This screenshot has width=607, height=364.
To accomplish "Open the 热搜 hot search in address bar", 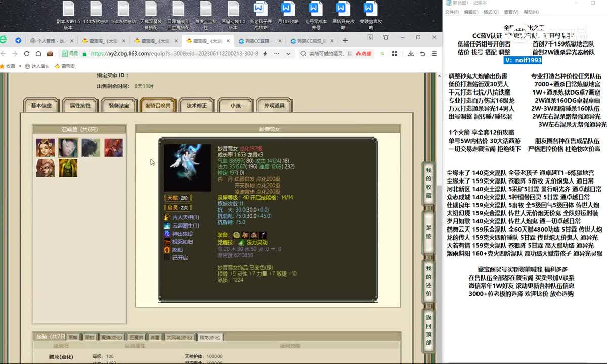I will (364, 54).
